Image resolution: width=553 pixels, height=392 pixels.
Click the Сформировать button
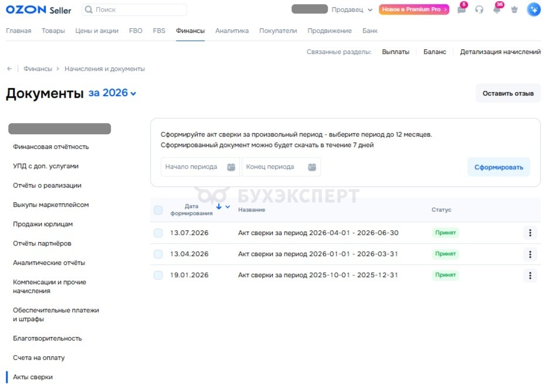(x=498, y=167)
